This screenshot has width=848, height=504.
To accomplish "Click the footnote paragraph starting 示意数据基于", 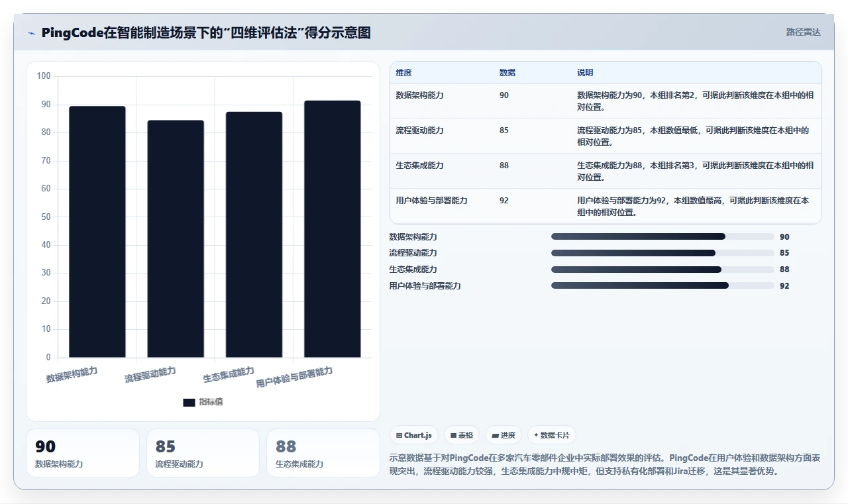I will pos(605,465).
